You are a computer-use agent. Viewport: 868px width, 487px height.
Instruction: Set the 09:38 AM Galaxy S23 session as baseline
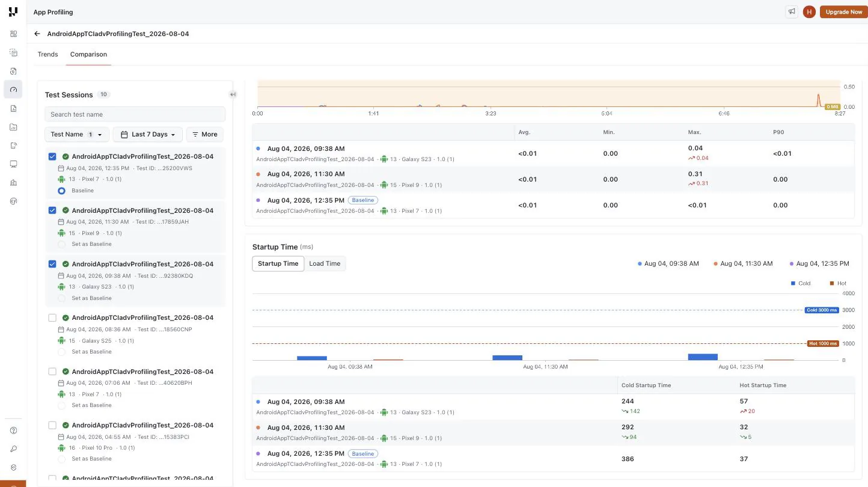61,298
